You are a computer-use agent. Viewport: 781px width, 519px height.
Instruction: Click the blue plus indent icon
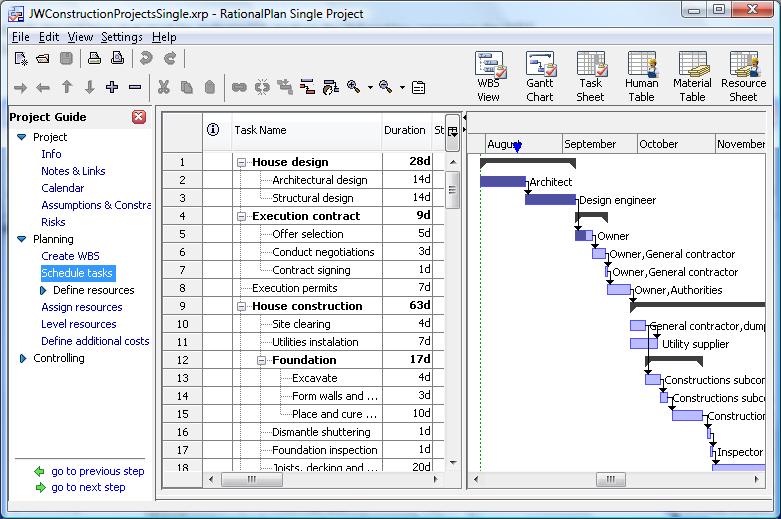(x=112, y=88)
